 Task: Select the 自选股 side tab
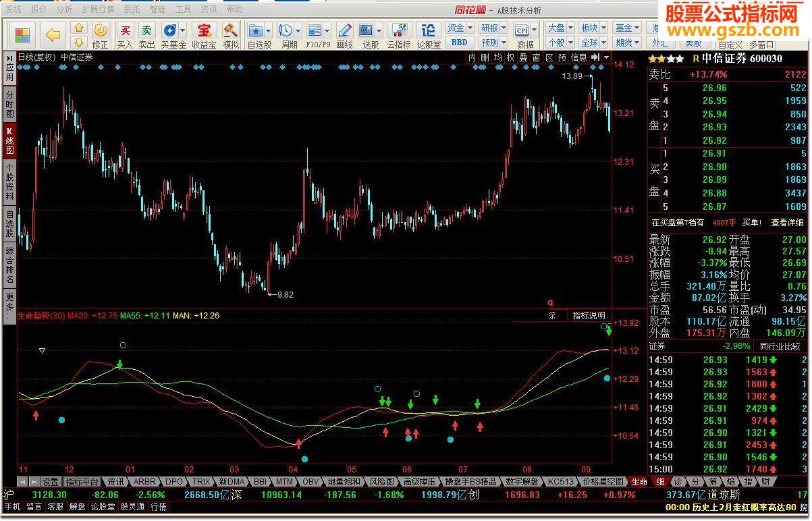click(x=9, y=225)
